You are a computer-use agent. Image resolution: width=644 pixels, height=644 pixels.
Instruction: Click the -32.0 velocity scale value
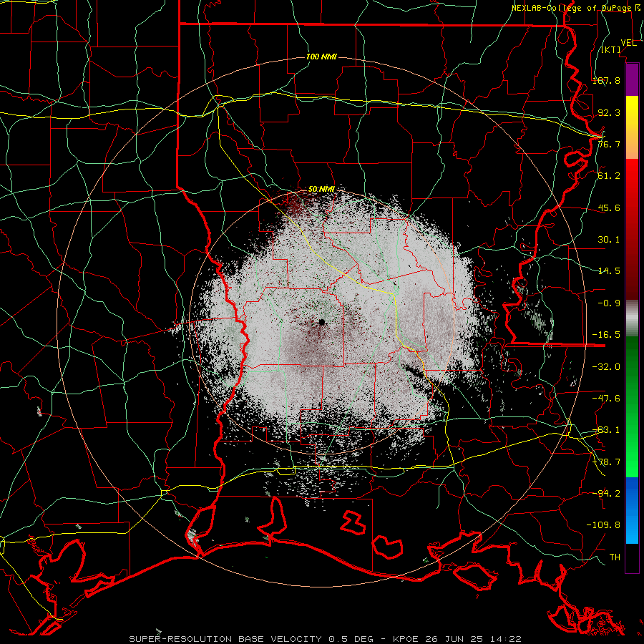606,367
